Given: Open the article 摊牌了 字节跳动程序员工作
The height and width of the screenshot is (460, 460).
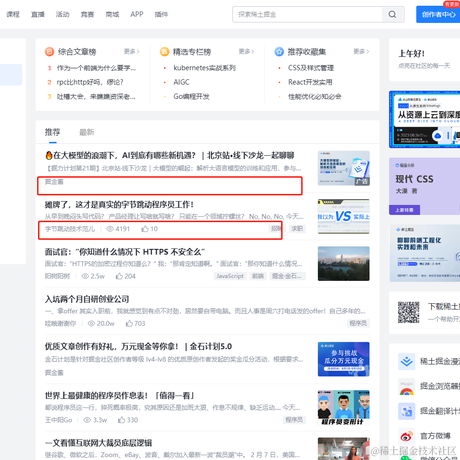Looking at the screenshot, I should 119,204.
